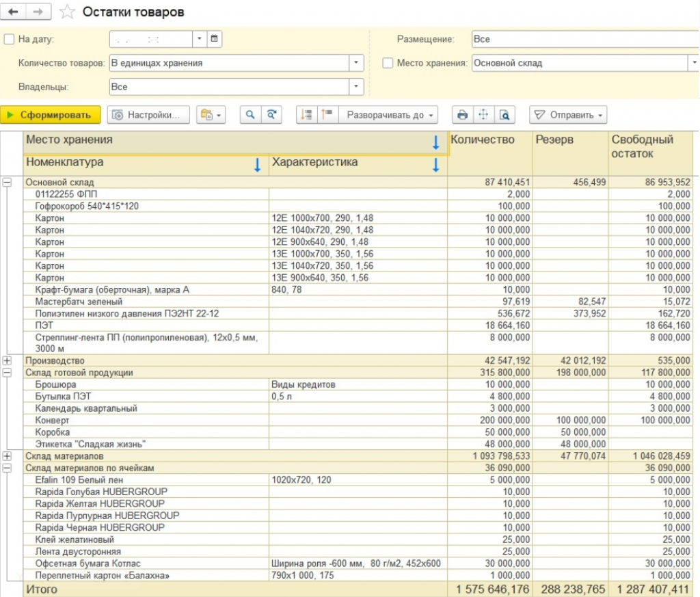Click the На дату input field
Image resolution: width=700 pixels, height=597 pixels.
click(x=151, y=39)
